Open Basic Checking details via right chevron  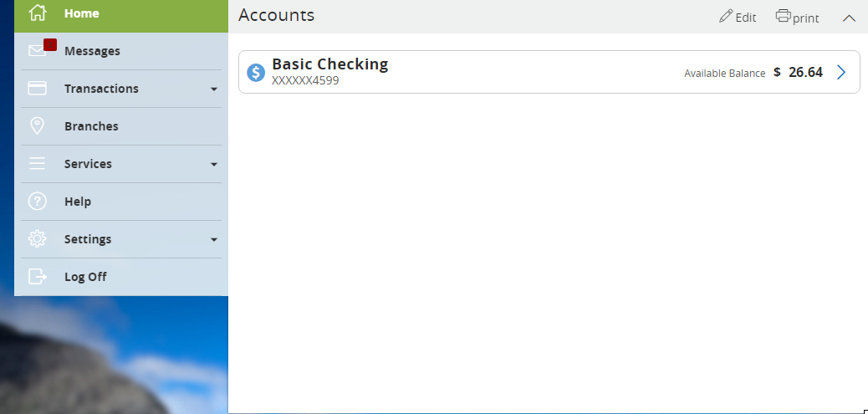point(841,73)
